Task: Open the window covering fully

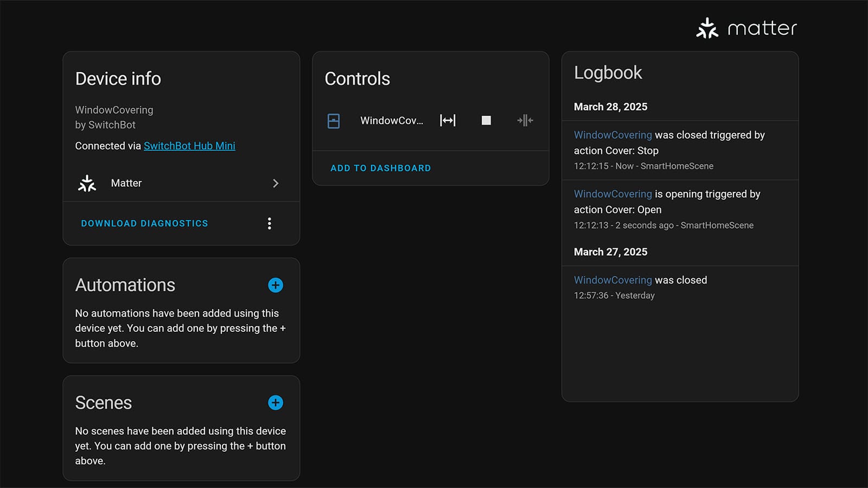Action: [448, 120]
